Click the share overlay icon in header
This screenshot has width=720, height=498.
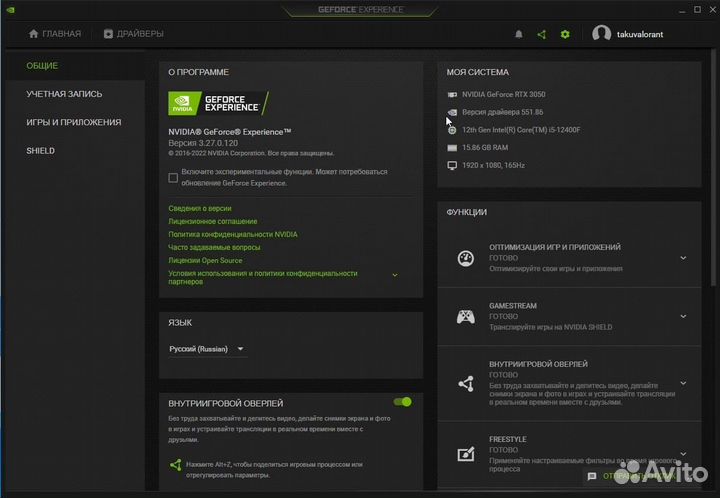click(x=542, y=34)
